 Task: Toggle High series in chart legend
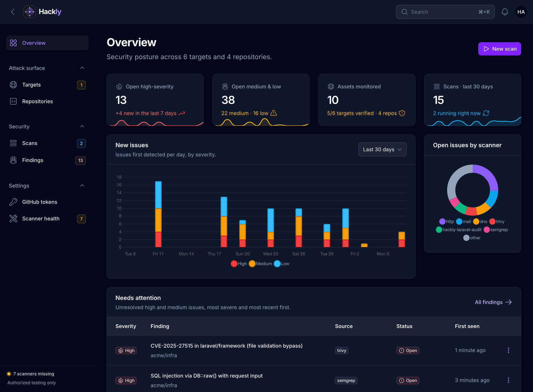[239, 264]
